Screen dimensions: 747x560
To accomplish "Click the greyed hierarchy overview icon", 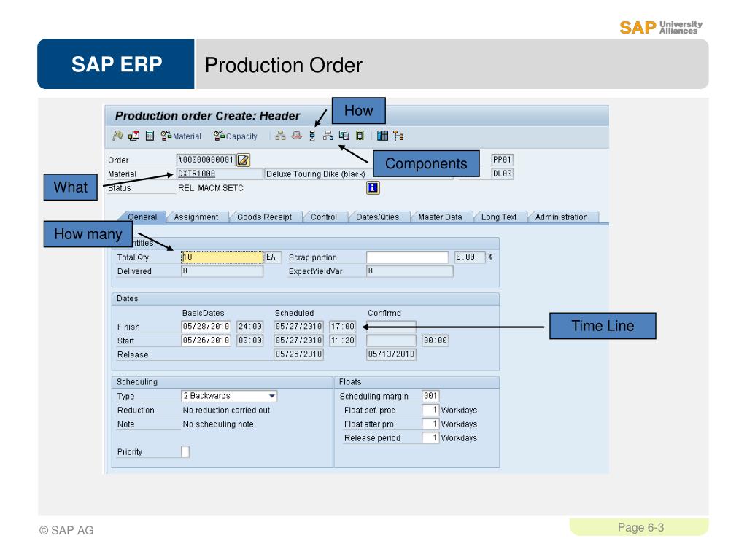I will point(281,136).
